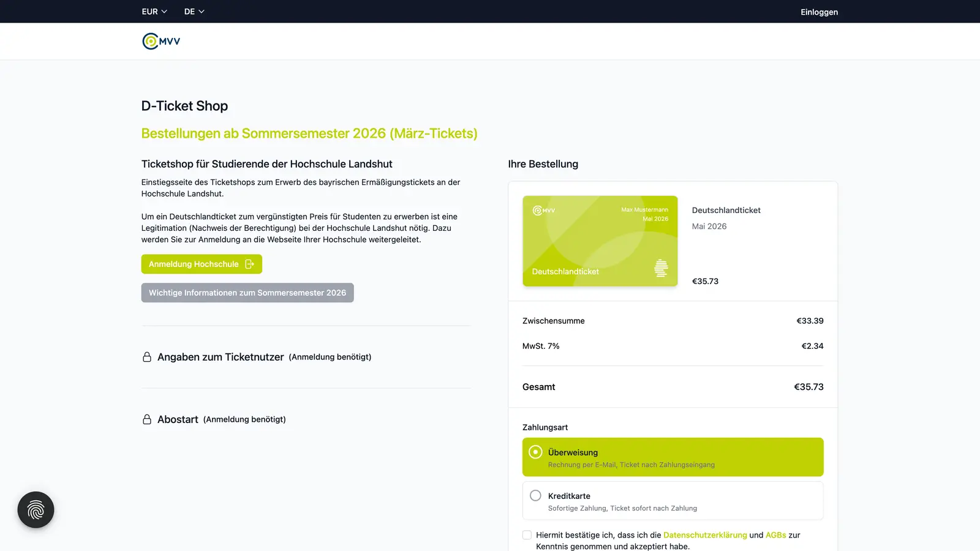Tick the Datenschutzerklärung and AGBs confirmation checkbox
Image resolution: width=980 pixels, height=551 pixels.
coord(527,535)
